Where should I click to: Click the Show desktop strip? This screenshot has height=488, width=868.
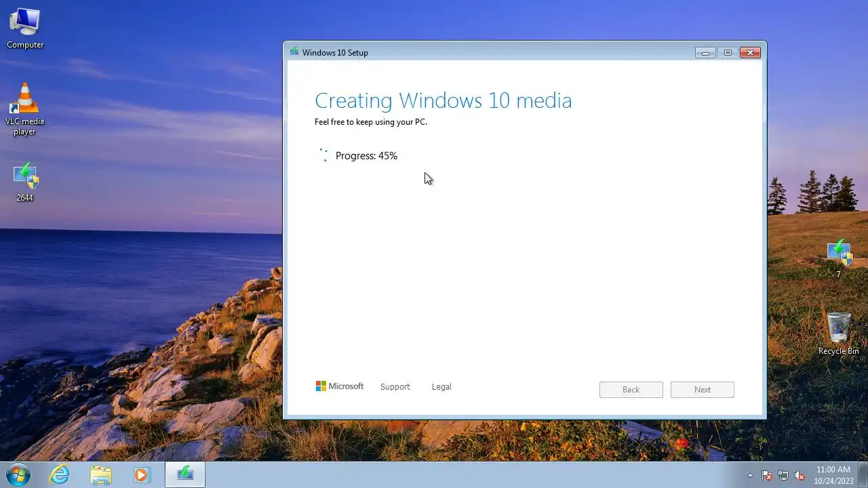click(x=863, y=474)
